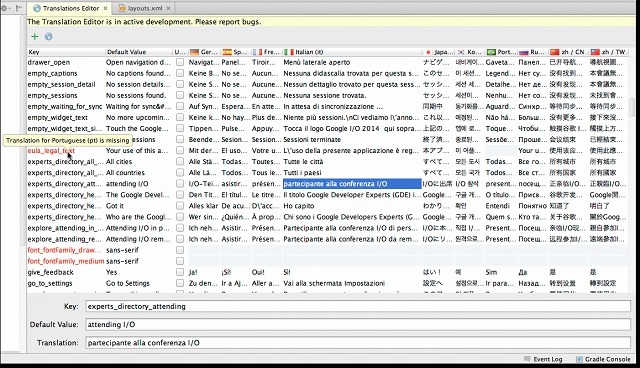Screen dimensions: 640x368
Task: Click the Russian flag column header
Action: coord(533,52)
